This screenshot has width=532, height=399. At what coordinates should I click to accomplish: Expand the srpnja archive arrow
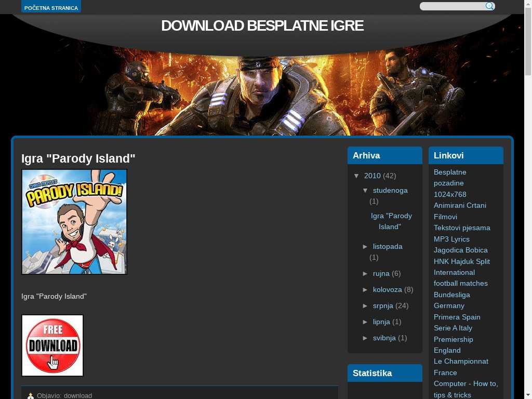[x=366, y=306]
